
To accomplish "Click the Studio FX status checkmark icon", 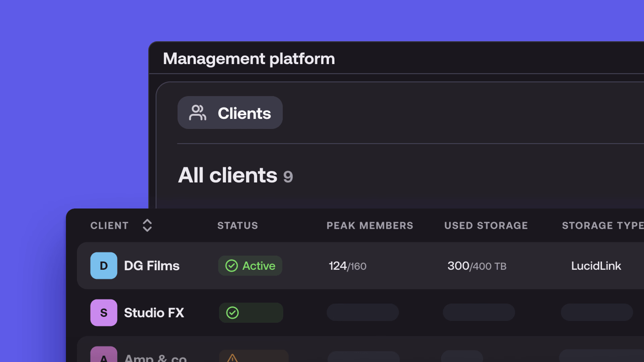I will [x=232, y=313].
